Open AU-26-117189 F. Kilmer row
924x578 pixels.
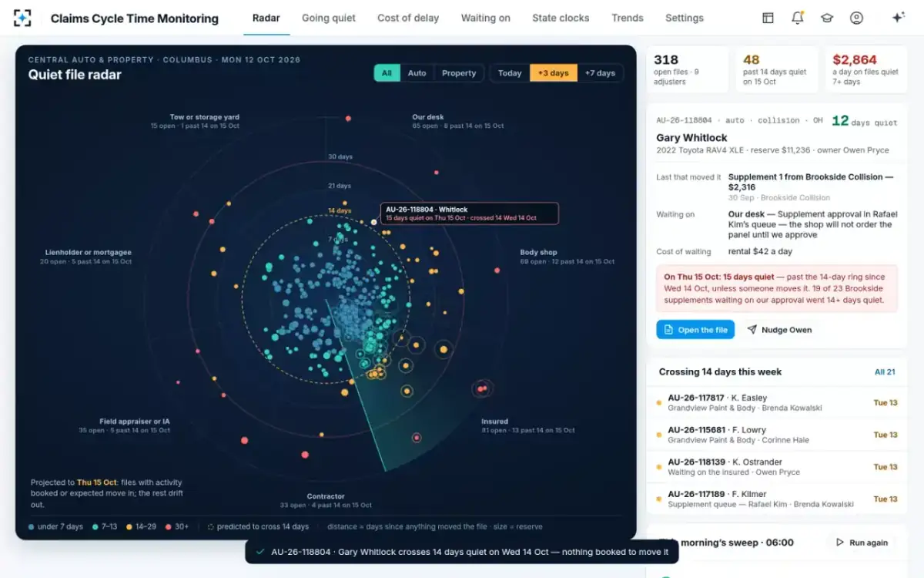[x=776, y=499]
